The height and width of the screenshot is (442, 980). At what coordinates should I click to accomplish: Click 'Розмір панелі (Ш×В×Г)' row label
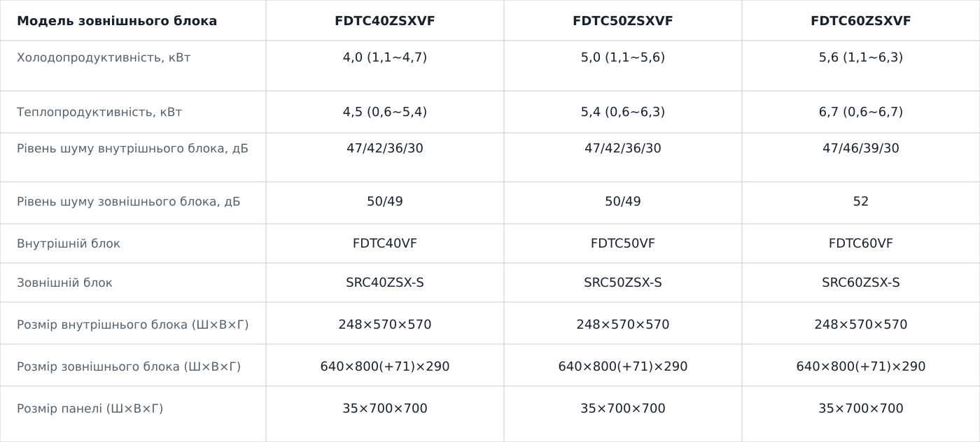[x=90, y=408]
